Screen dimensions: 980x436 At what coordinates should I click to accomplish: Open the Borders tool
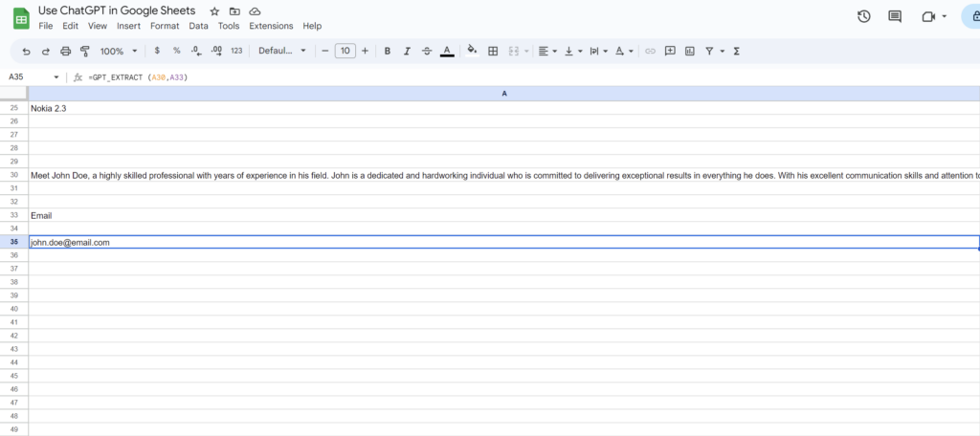493,51
